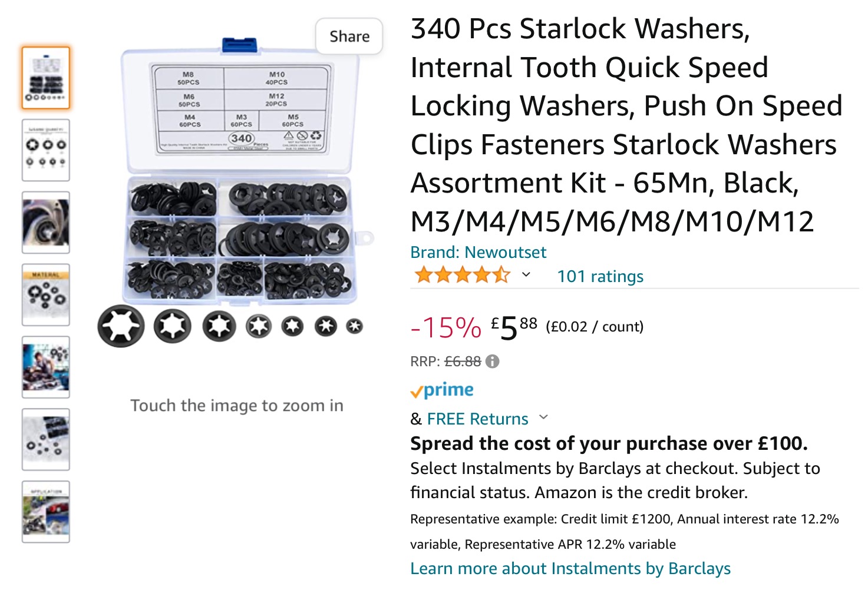Expand the star ratings breakdown chevron

pyautogui.click(x=526, y=275)
